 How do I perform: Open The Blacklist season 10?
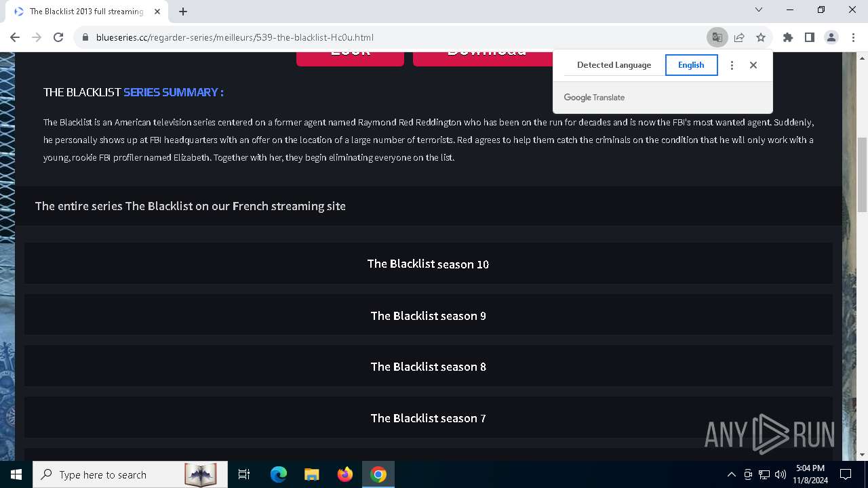coord(428,264)
